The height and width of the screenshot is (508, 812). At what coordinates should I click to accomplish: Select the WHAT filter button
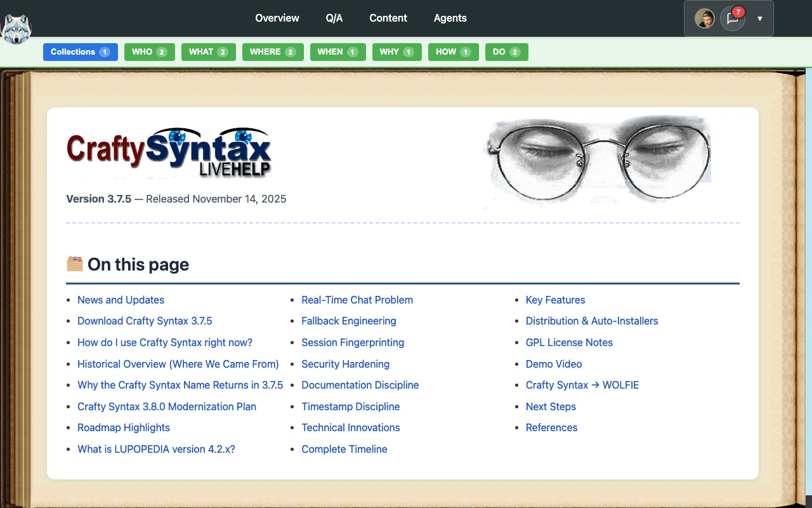(x=208, y=52)
